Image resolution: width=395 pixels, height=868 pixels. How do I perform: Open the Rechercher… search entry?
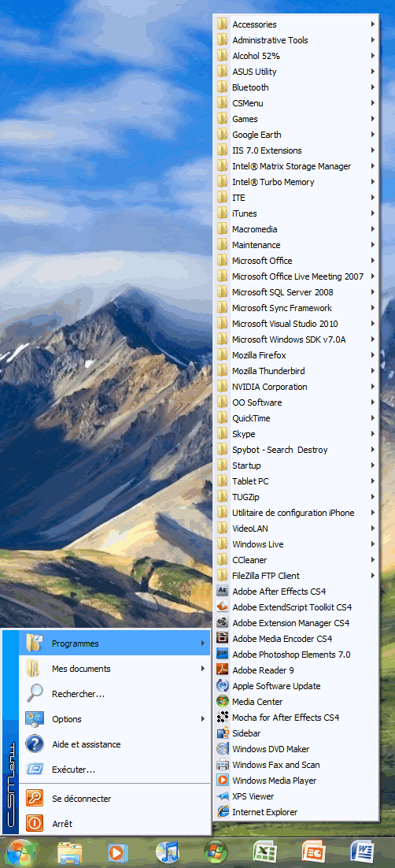[x=115, y=694]
